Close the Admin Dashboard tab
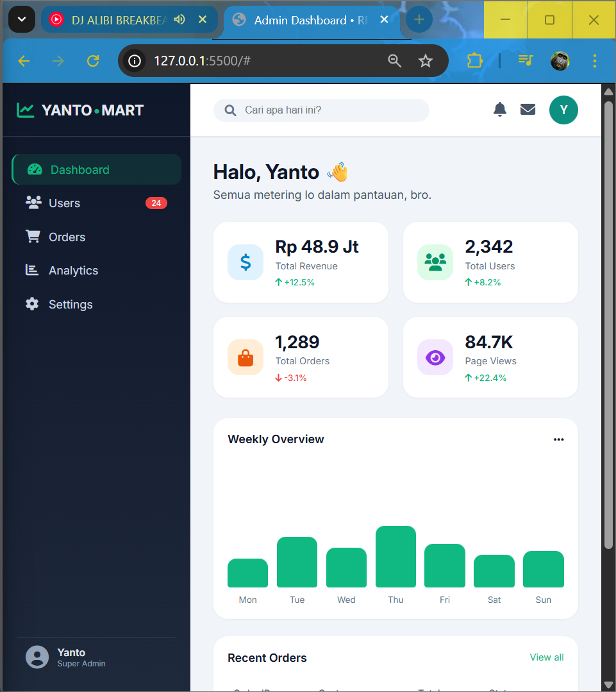Image resolution: width=616 pixels, height=692 pixels. click(384, 19)
